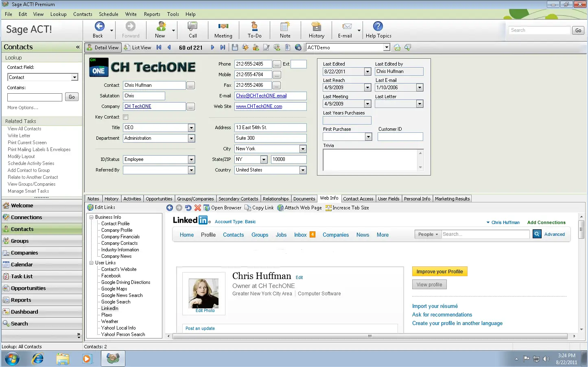Open the Calendar navigation item

point(42,265)
